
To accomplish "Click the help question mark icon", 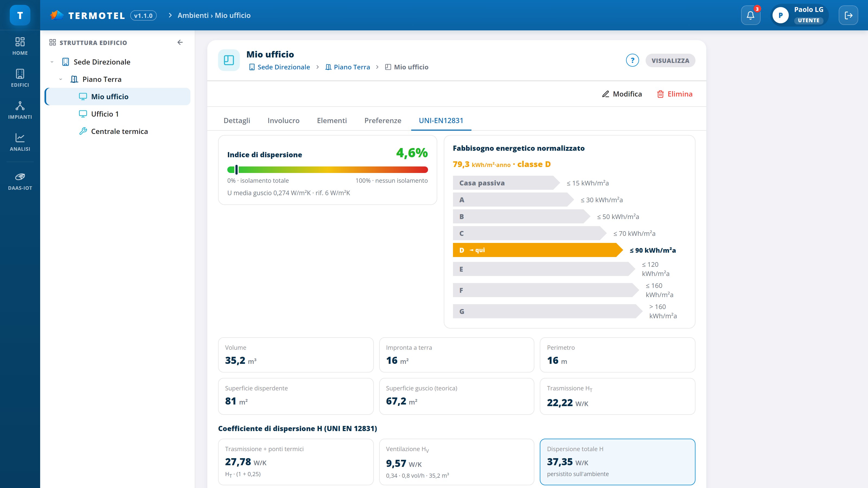I will pyautogui.click(x=632, y=60).
